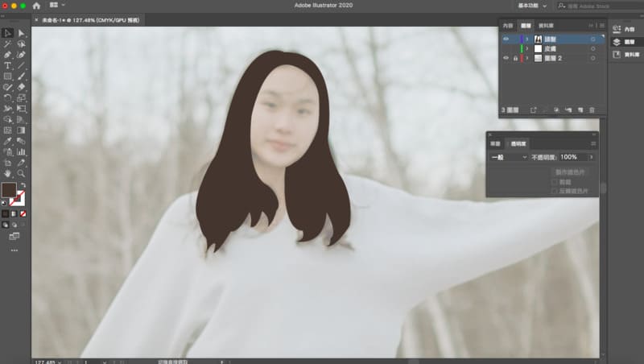Click Collect for Export icon in Layers panel

point(533,110)
